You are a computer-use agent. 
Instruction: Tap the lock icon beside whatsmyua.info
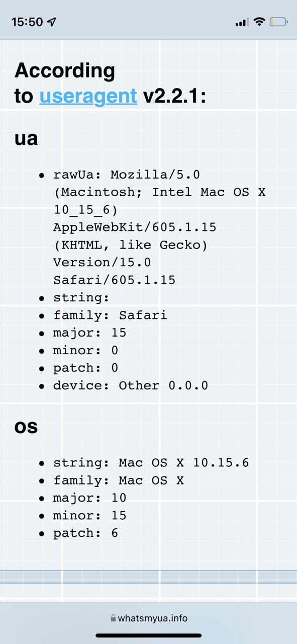point(113,618)
